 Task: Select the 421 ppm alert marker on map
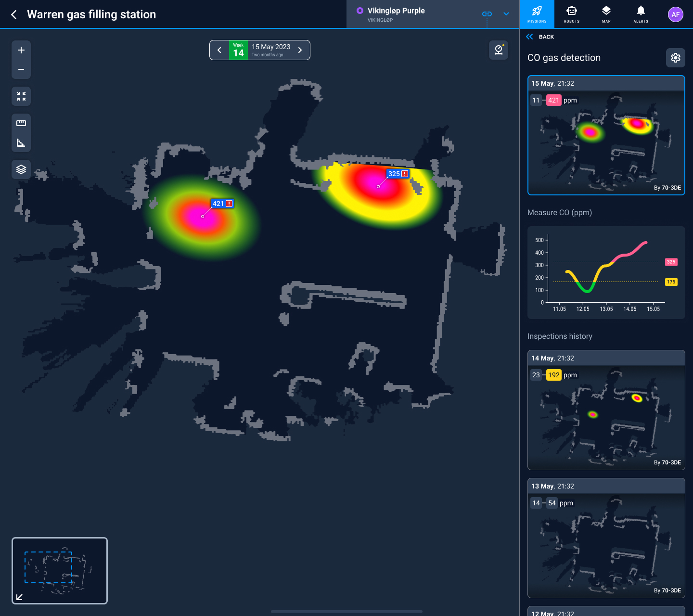pos(222,204)
